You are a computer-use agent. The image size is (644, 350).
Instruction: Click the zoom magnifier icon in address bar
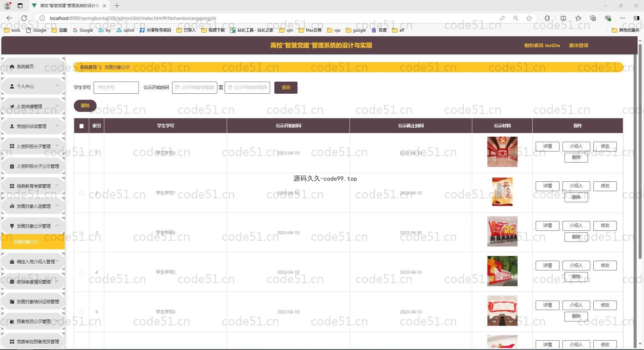point(516,18)
